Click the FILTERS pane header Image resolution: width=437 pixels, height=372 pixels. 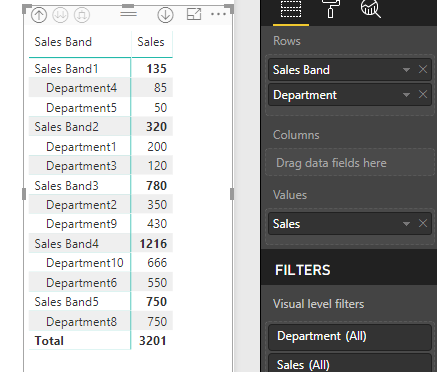[x=302, y=270]
